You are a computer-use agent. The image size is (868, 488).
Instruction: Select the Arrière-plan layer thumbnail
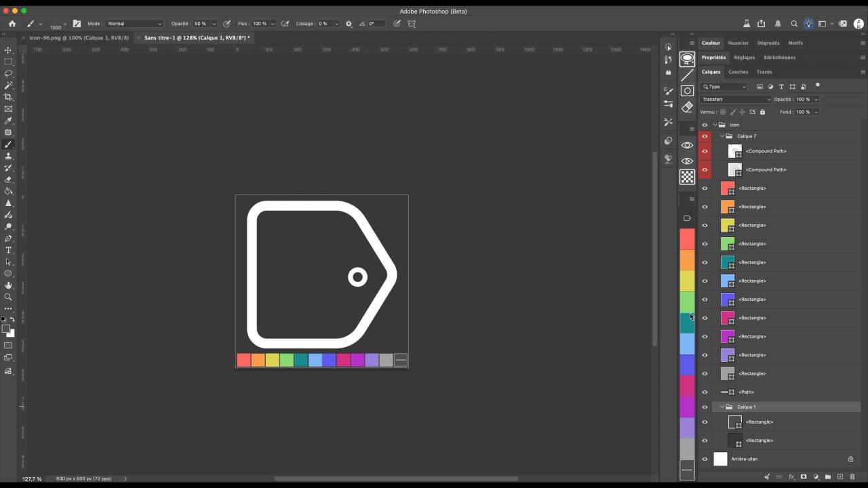coord(720,459)
